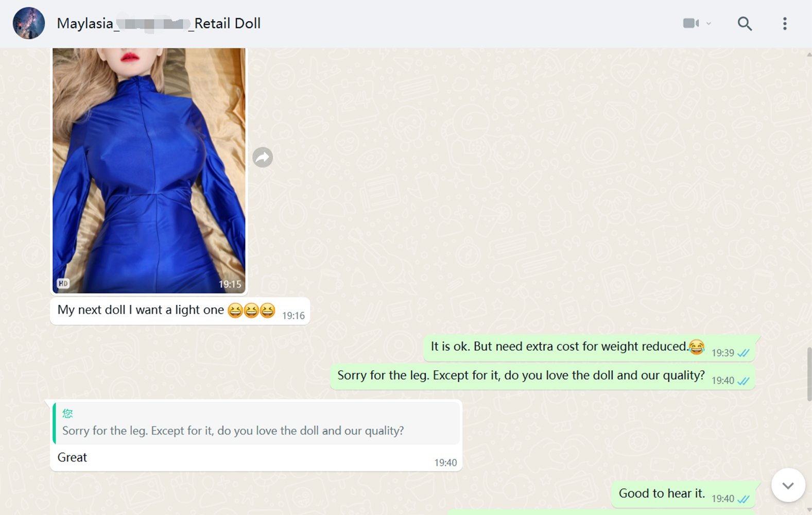
Task: Click read ticks on 'Good to hear it.'
Action: [743, 499]
